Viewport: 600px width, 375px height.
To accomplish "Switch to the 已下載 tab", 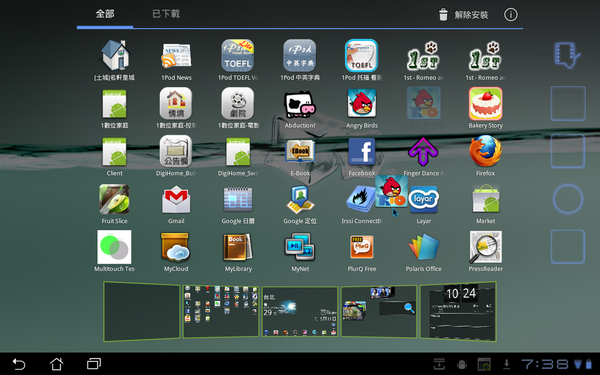I will (166, 14).
